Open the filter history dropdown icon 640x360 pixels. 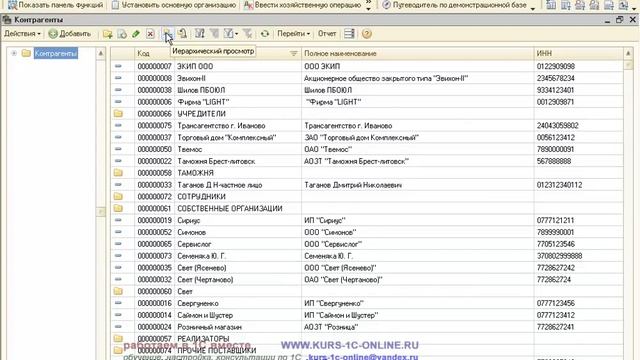coord(231,34)
